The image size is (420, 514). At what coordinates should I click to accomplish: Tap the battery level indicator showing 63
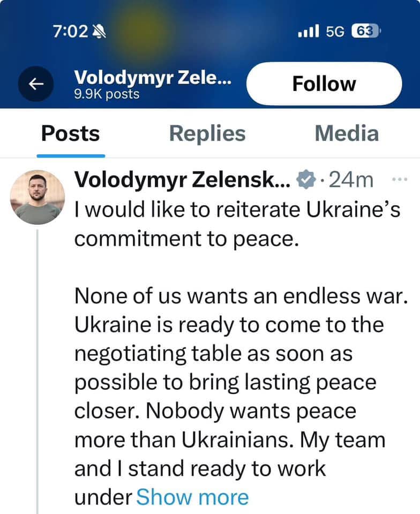click(x=365, y=31)
